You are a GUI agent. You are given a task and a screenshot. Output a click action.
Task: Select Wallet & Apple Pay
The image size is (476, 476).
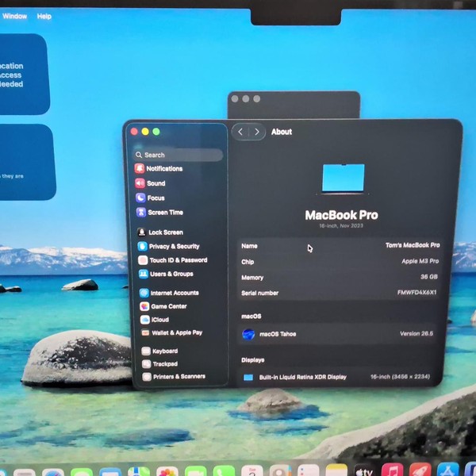click(x=172, y=332)
